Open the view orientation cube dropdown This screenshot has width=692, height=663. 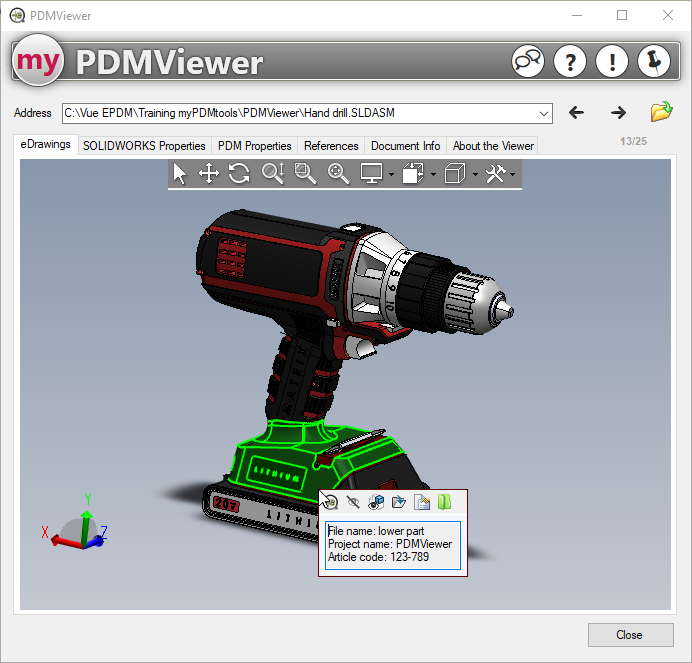[474, 175]
